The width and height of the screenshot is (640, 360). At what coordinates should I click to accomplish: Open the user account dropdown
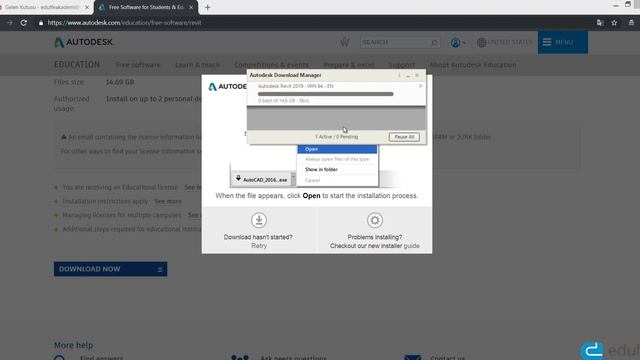coord(458,42)
